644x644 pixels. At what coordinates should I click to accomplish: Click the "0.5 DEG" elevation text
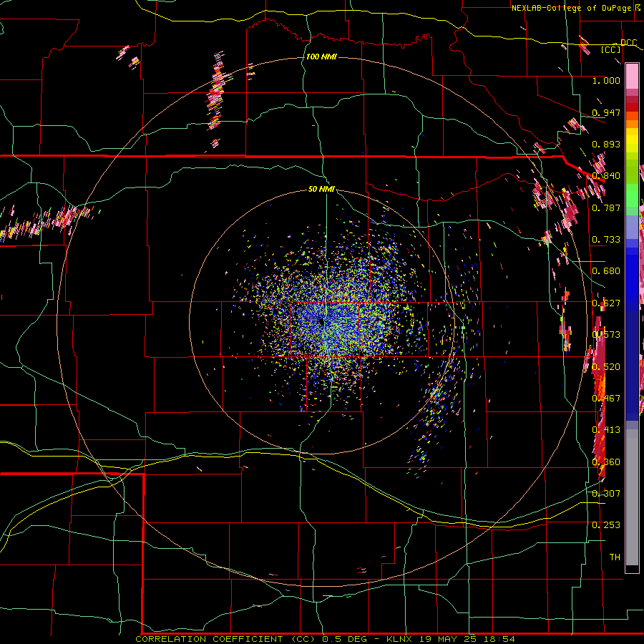(345, 639)
